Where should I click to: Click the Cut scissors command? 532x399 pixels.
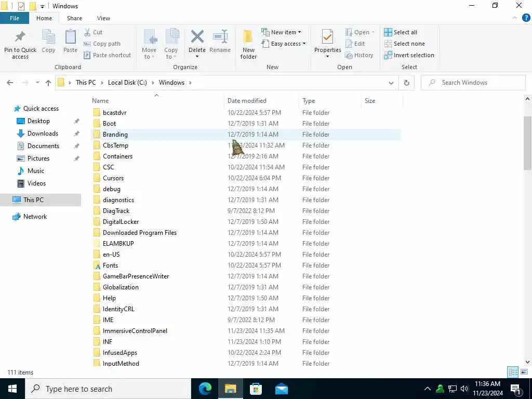click(94, 32)
